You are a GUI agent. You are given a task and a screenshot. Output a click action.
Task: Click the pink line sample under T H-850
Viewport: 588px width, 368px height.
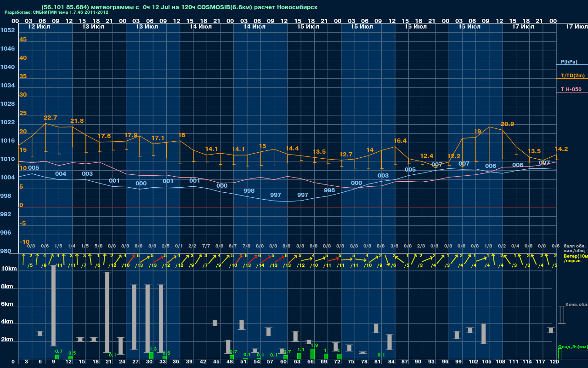pos(572,92)
